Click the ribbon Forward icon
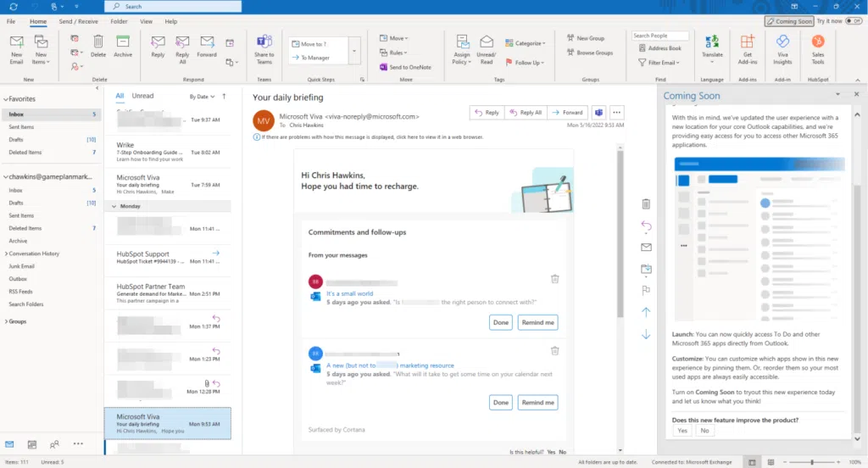868x468 pixels. 207,47
